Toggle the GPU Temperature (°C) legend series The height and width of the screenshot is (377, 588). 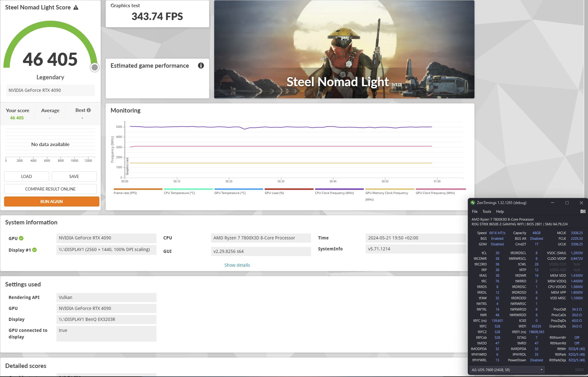point(238,191)
